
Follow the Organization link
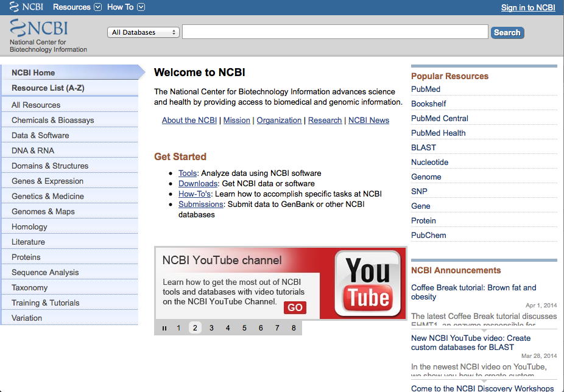coord(279,120)
